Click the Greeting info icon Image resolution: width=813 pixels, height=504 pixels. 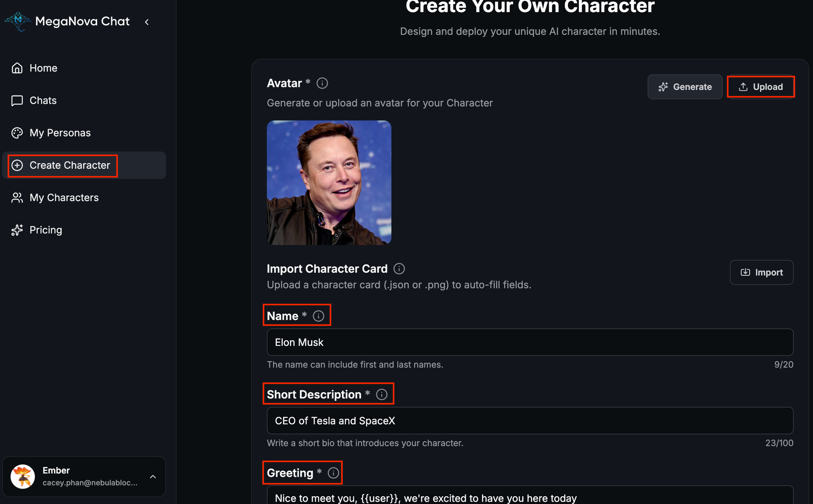coord(333,473)
